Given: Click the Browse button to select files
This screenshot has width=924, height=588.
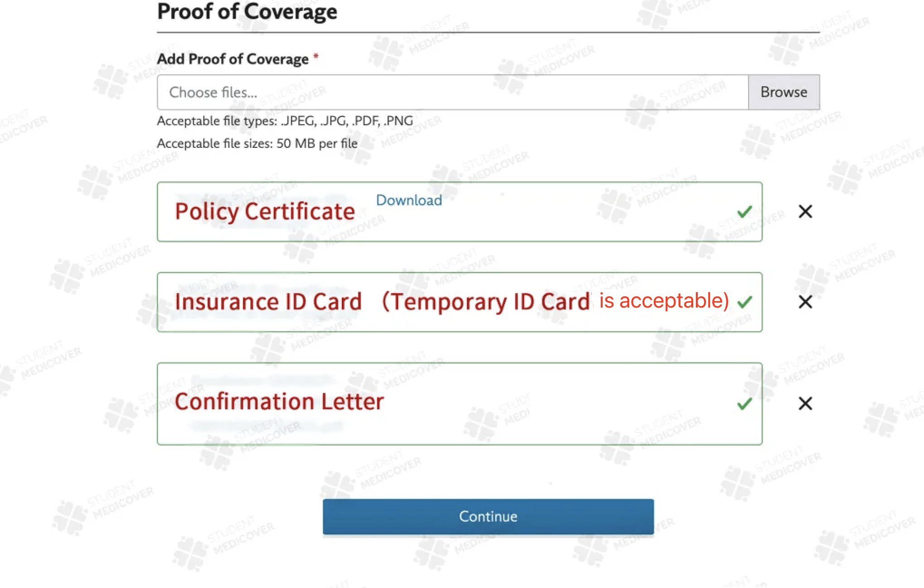Looking at the screenshot, I should pyautogui.click(x=783, y=92).
